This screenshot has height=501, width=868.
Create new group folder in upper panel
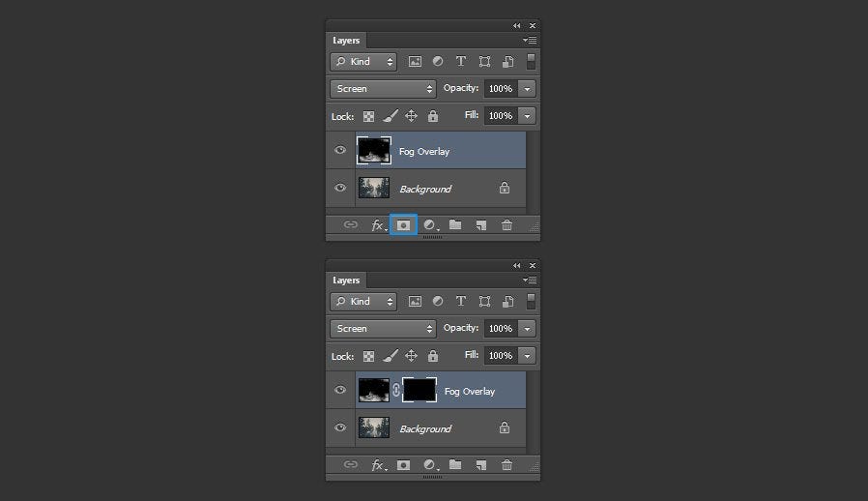(x=455, y=224)
